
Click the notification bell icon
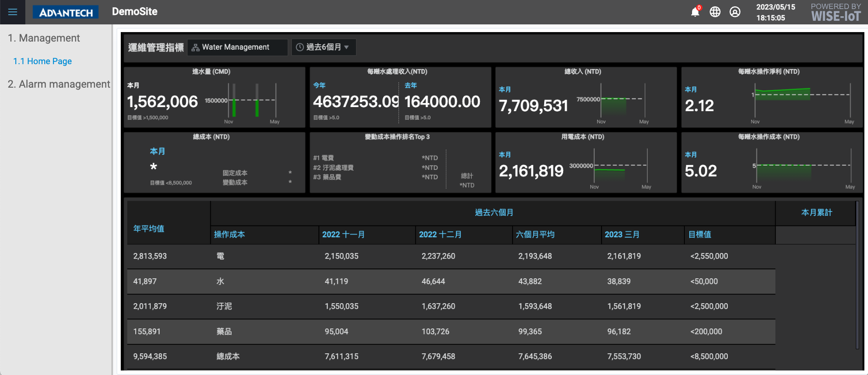click(695, 12)
